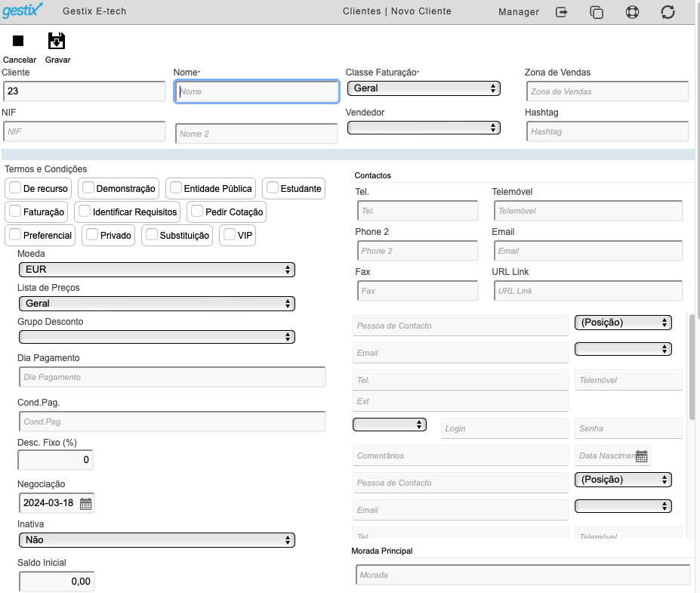Click the Dia Pagamento field

(x=172, y=377)
